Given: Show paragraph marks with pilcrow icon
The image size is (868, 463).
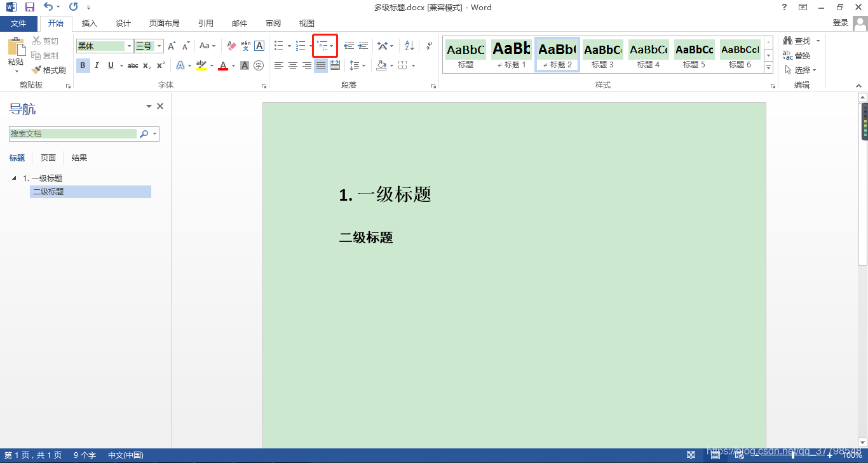Looking at the screenshot, I should coord(429,46).
